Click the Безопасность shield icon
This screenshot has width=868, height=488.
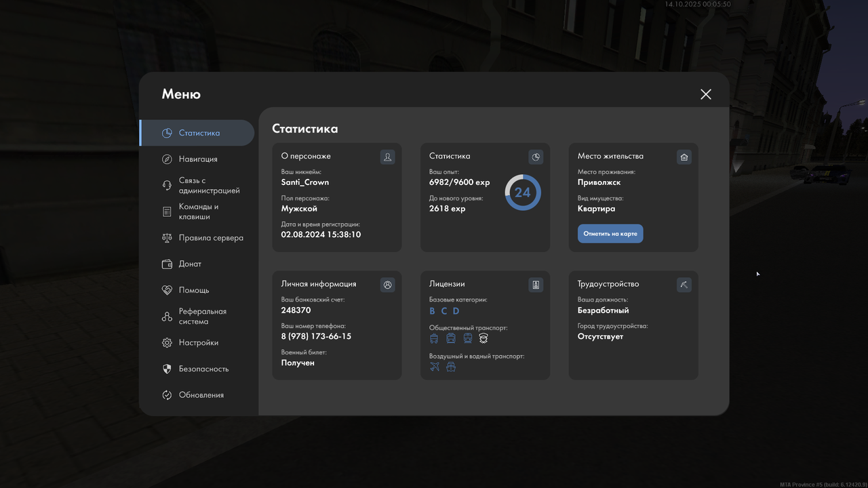(166, 368)
